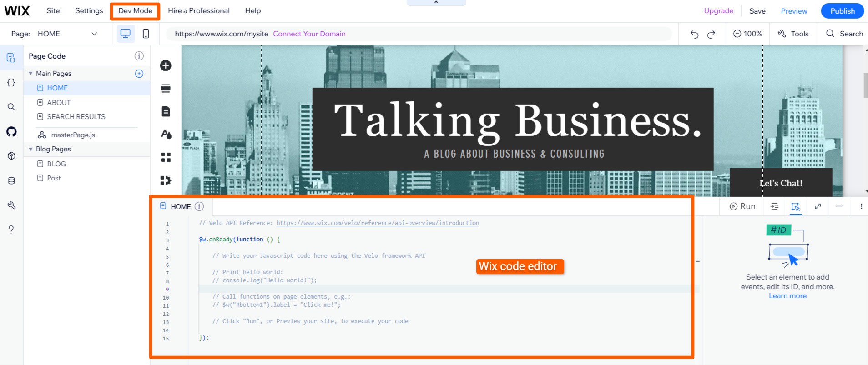Viewport: 868px width, 365px height.
Task: Minimize the code editor panel
Action: [840, 206]
